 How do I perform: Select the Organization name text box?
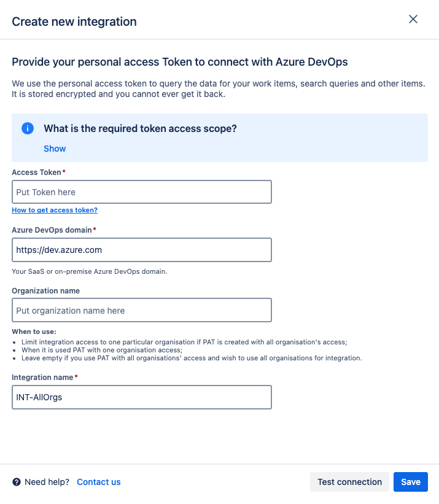click(142, 311)
